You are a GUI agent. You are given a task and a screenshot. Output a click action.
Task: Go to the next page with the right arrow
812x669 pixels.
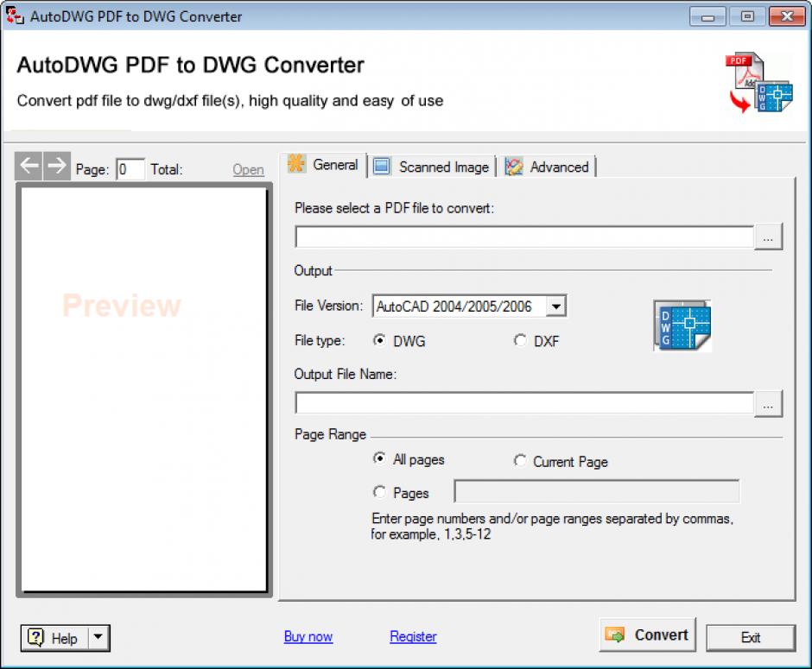click(x=56, y=166)
